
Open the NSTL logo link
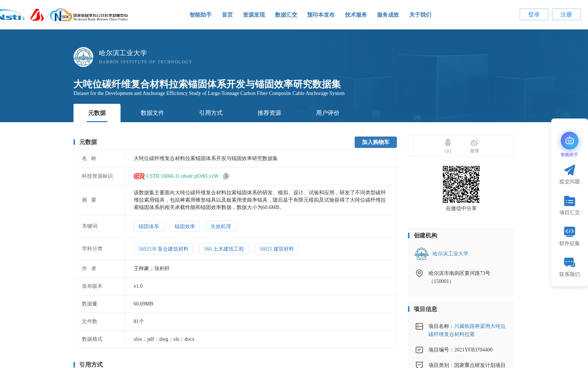12,15
